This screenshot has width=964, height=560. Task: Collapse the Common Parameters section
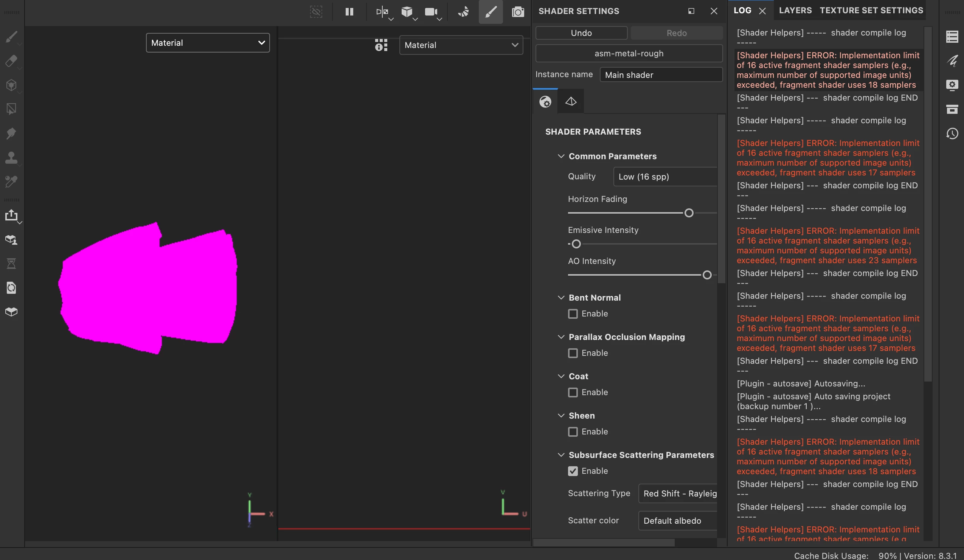[x=561, y=156]
